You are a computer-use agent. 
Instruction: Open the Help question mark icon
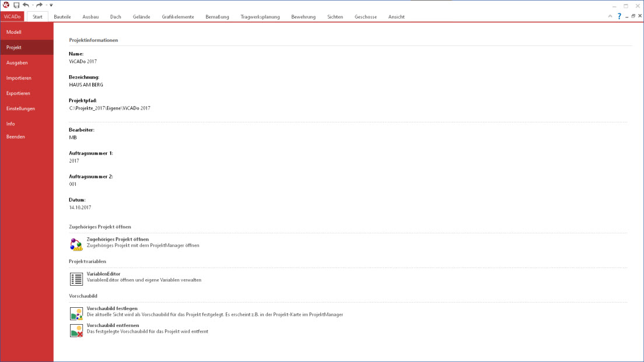(619, 16)
